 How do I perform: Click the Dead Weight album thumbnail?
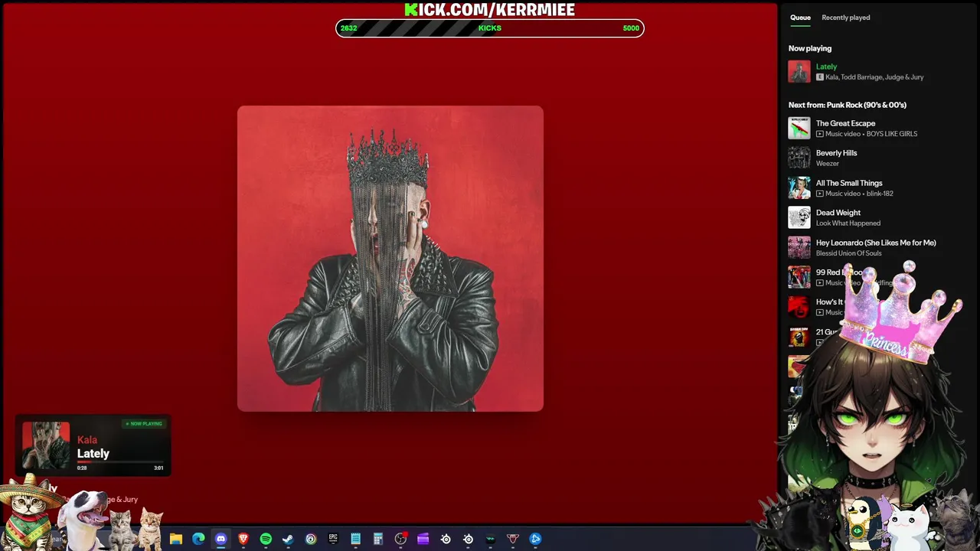(x=799, y=217)
